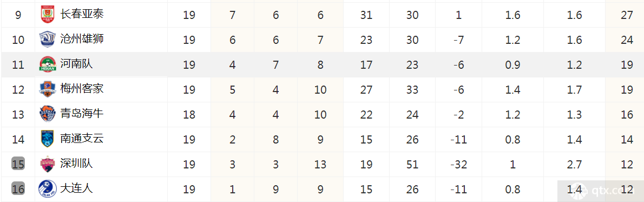Click 深圳队 goal difference value -32
644x202 pixels.
coord(459,165)
